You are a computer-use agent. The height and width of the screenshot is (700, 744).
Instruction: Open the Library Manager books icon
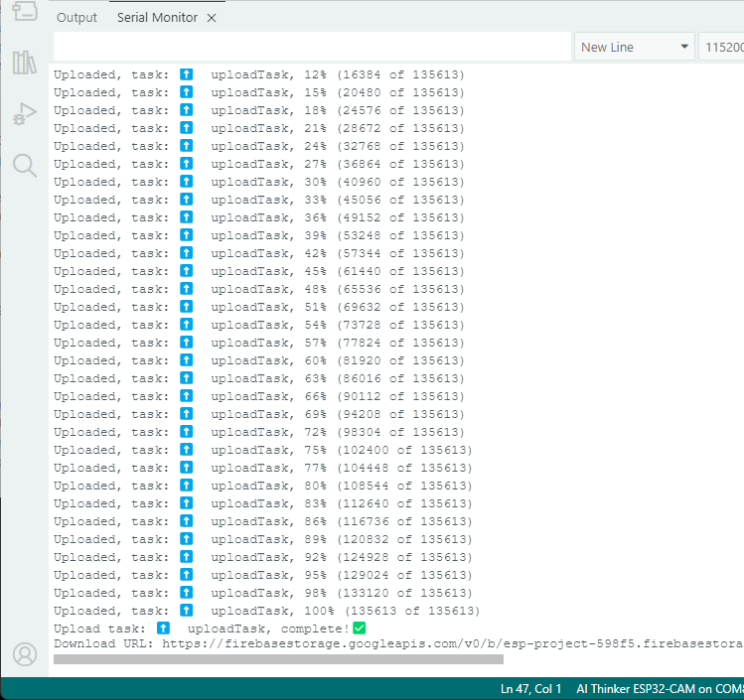[x=24, y=64]
